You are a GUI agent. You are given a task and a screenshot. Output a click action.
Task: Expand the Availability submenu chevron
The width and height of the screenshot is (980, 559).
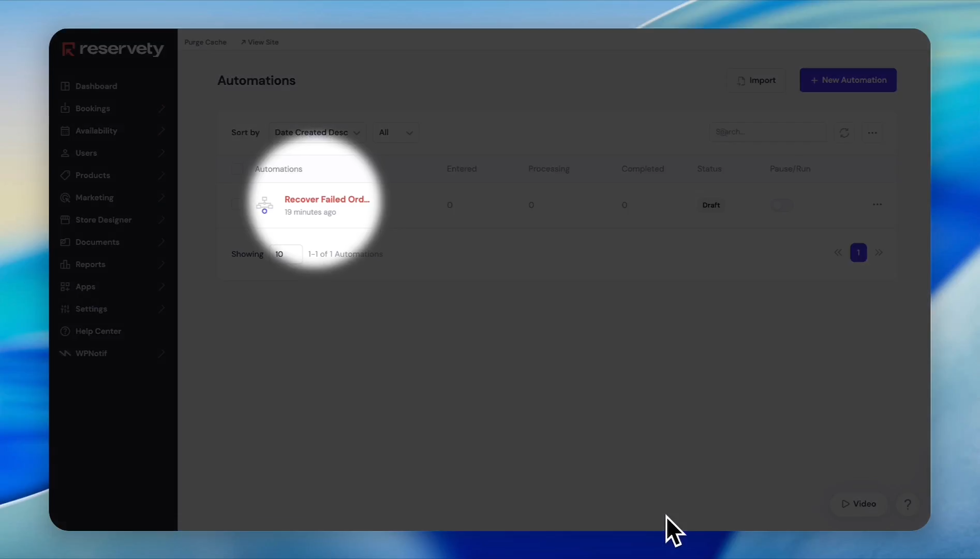pyautogui.click(x=161, y=130)
